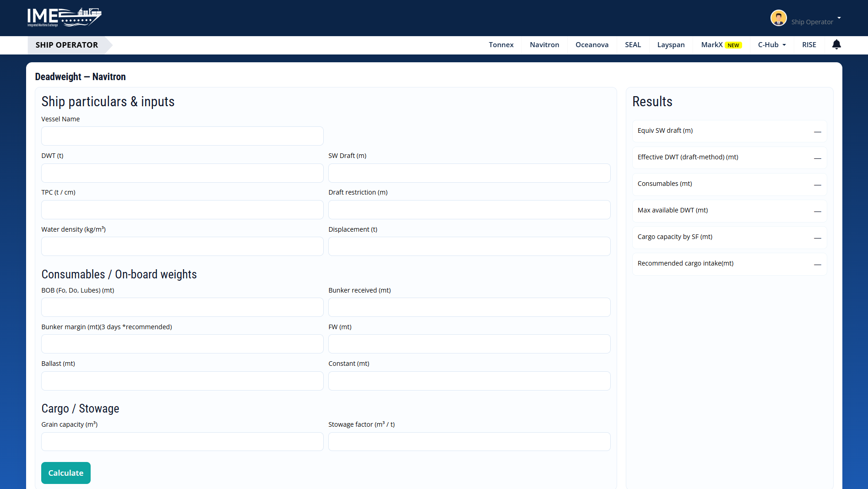Click the Calculate button

[66, 473]
